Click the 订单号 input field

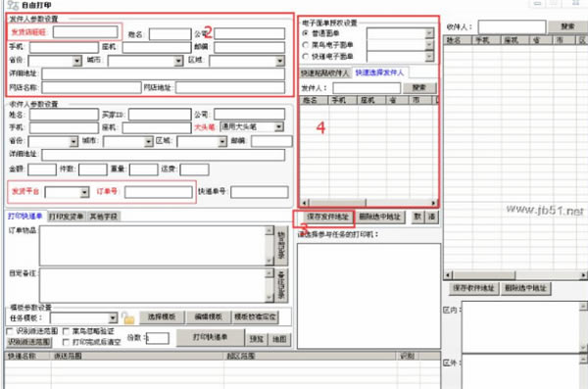pyautogui.click(x=158, y=192)
